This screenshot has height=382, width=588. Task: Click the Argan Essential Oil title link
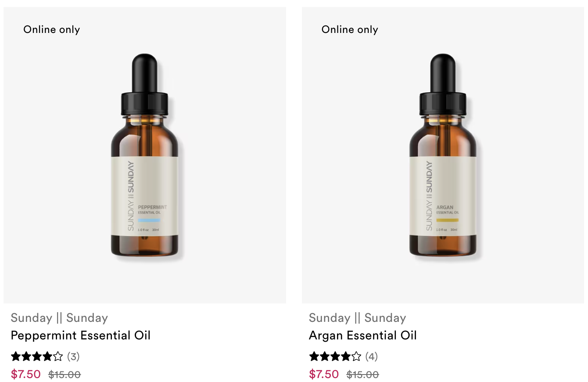pos(363,335)
